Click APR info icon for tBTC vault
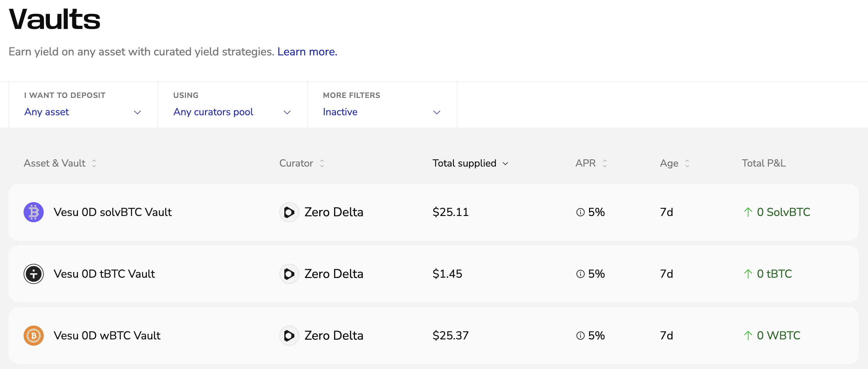This screenshot has height=369, width=868. pyautogui.click(x=580, y=274)
